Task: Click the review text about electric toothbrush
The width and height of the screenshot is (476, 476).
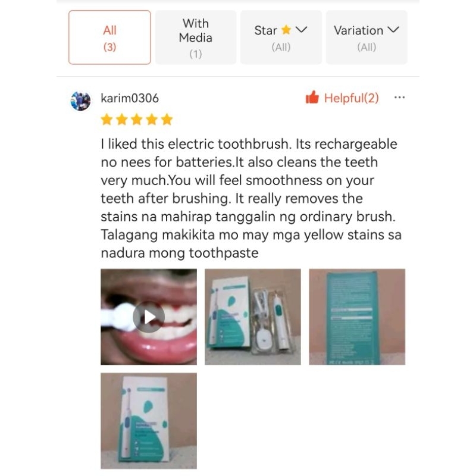Action: [x=251, y=198]
